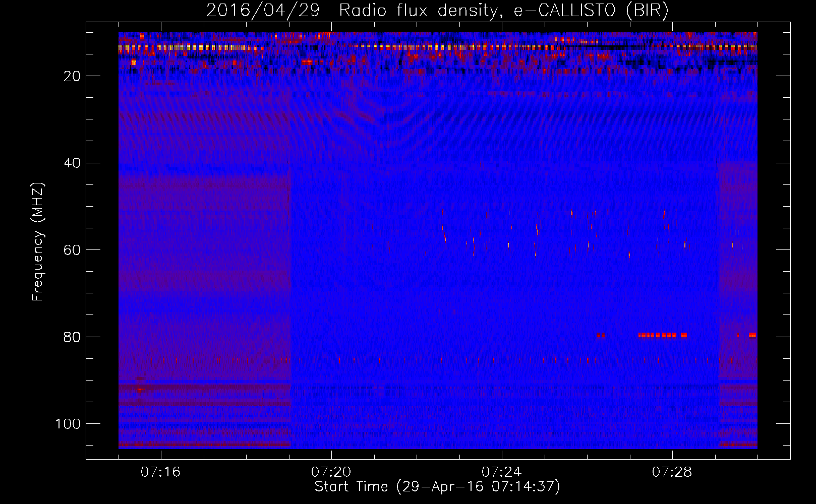
Task: Click the plot title text '2016/04/29 Radio flux density, e-CALLISTO (BIR)'
Action: tap(438, 10)
